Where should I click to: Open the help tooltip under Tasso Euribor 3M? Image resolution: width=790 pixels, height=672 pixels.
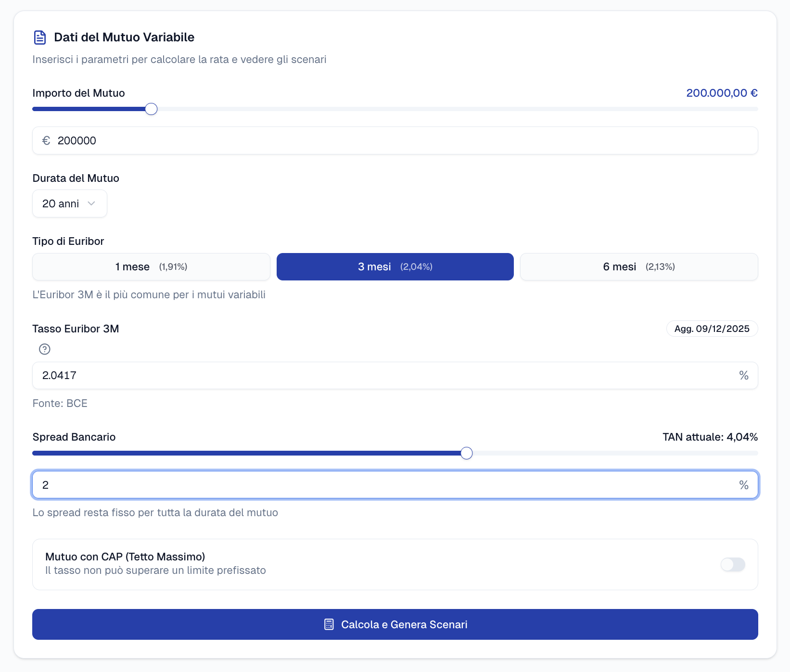(45, 349)
